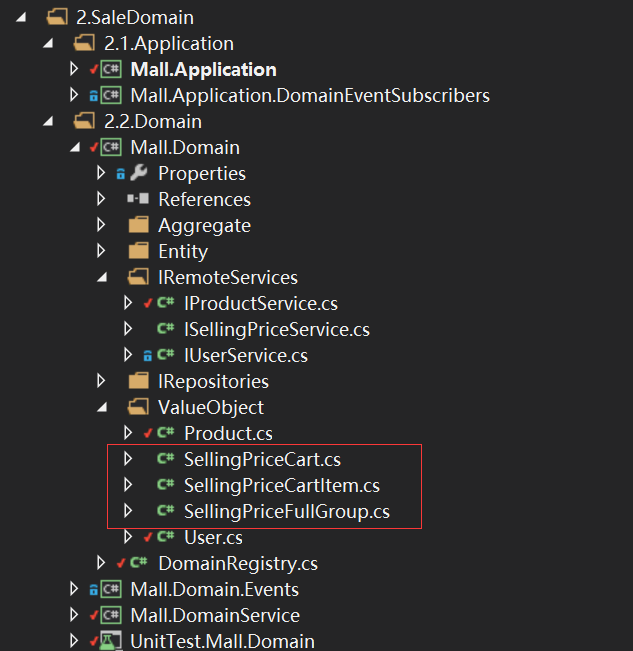Select IUserService.cs file

[246, 355]
